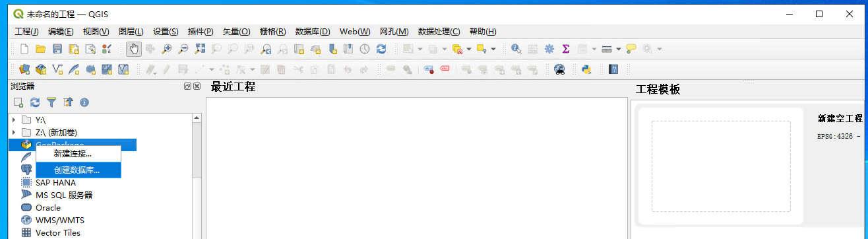
Task: Activate the Identify Features tool
Action: point(516,49)
